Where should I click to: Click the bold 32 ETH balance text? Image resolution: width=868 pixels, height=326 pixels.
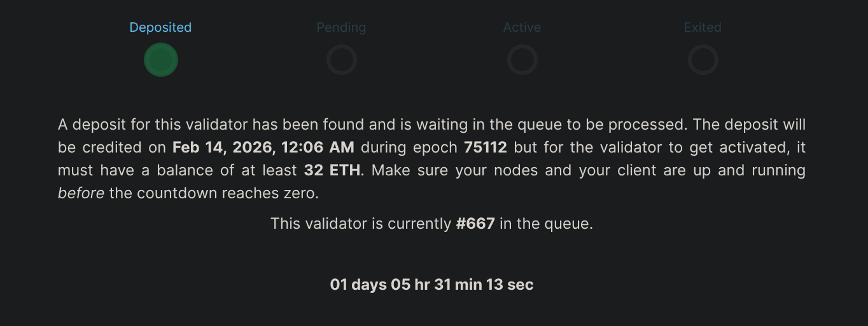click(332, 170)
